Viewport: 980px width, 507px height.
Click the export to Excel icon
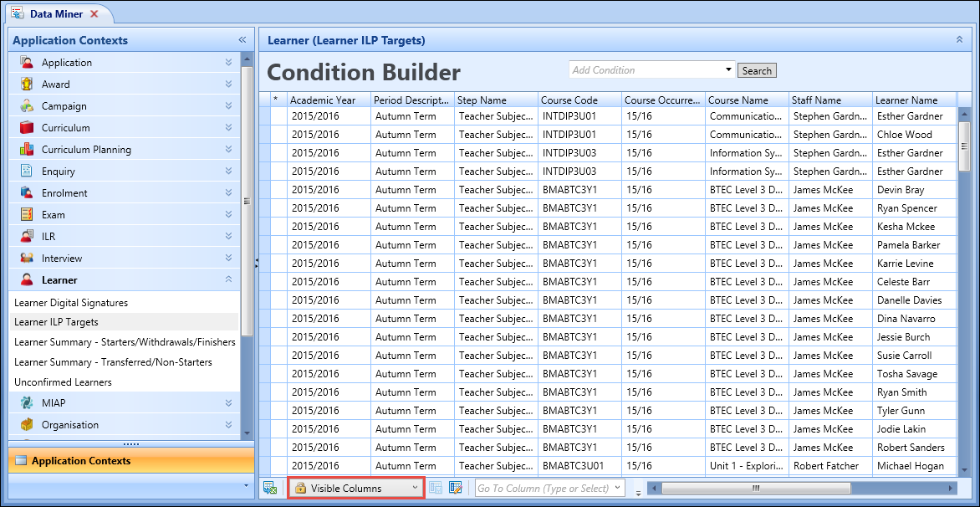[x=269, y=486]
